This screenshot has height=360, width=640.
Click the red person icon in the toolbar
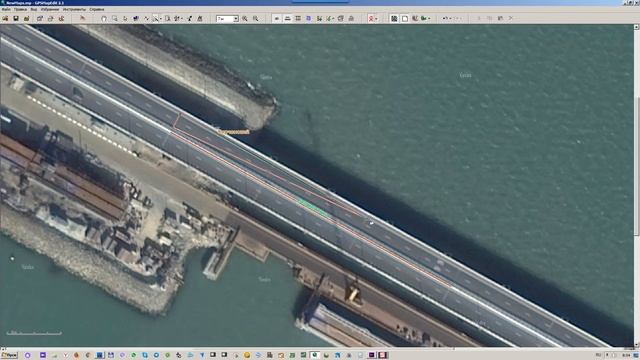[371, 18]
